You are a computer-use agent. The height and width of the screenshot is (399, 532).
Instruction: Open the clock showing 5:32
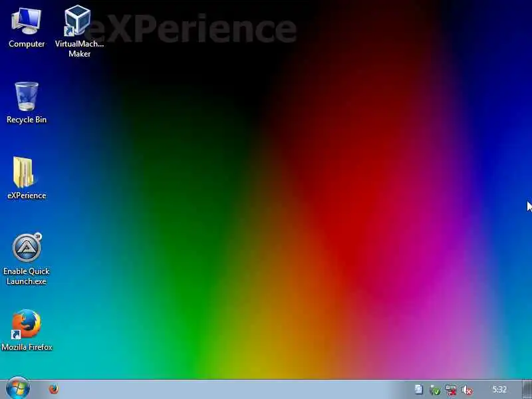499,390
